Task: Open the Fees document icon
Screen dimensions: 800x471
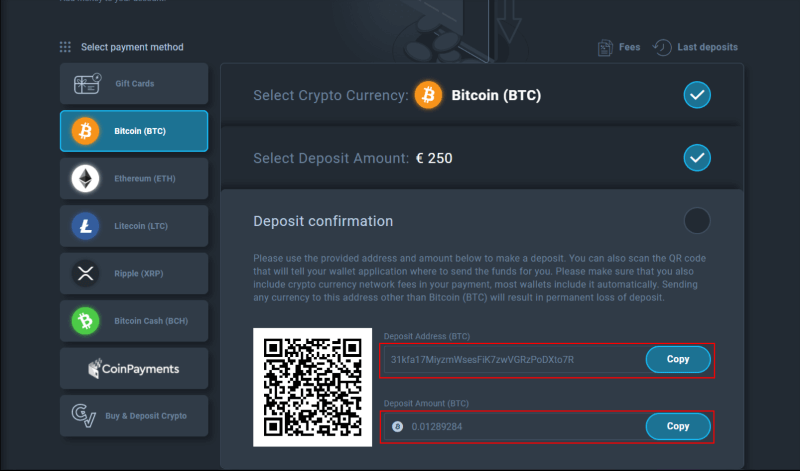Action: 605,47
